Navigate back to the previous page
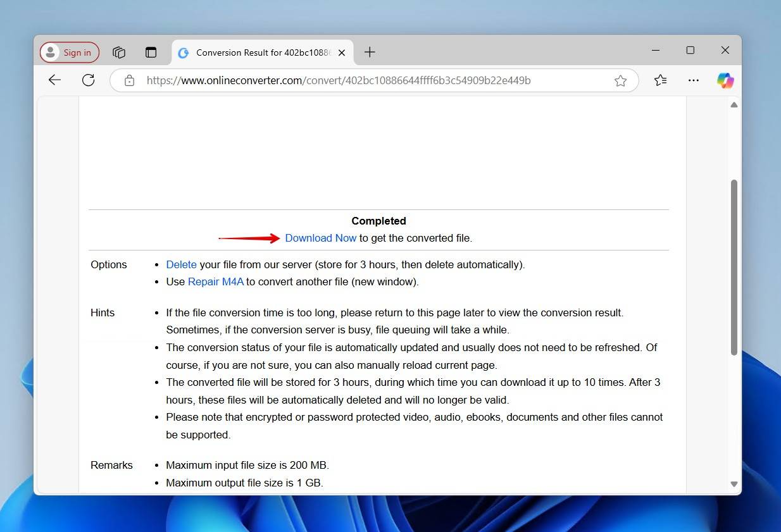 coord(54,80)
